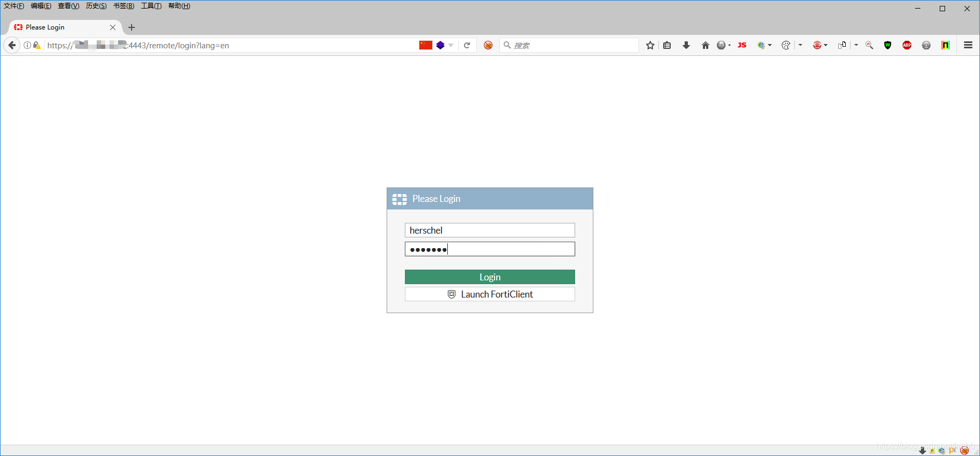Open the 帮助(H) menu

pos(179,6)
